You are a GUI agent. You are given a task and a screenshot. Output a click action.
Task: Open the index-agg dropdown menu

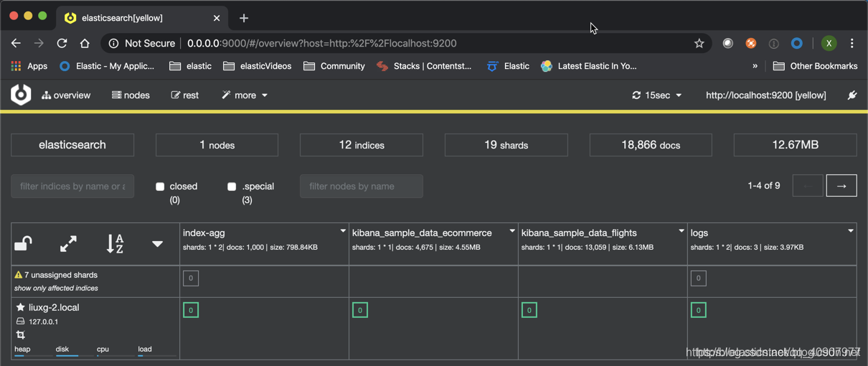tap(343, 231)
